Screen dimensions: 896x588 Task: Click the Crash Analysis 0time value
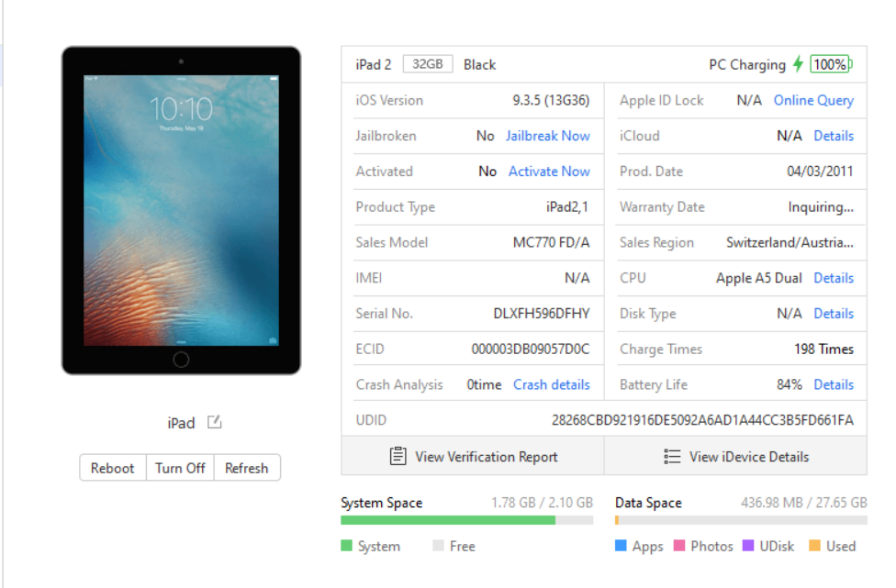[484, 384]
